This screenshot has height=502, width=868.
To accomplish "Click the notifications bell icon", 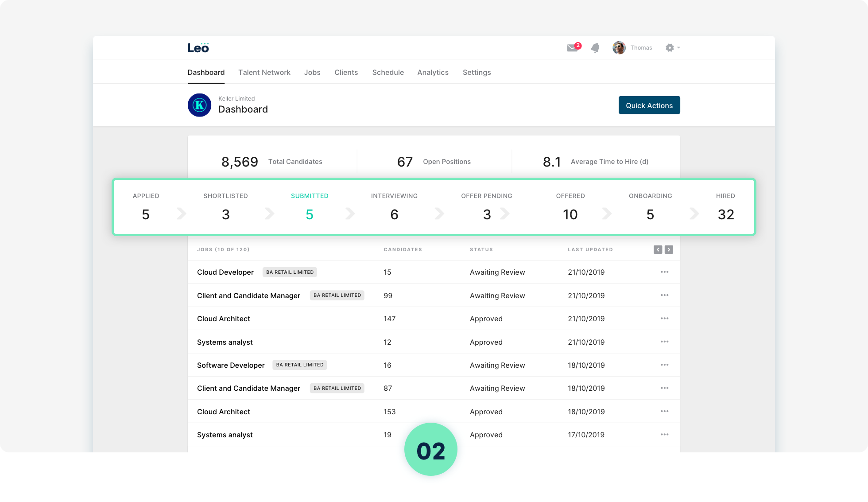I will tap(595, 48).
